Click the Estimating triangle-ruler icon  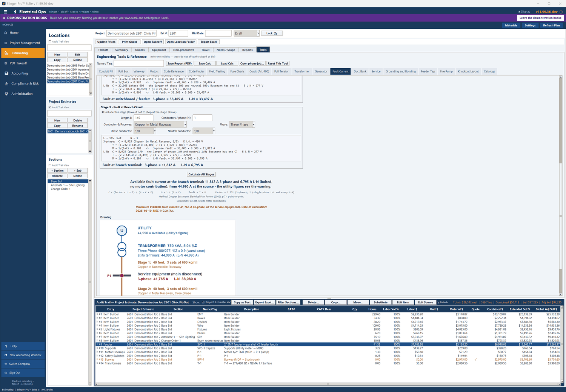coord(6,53)
